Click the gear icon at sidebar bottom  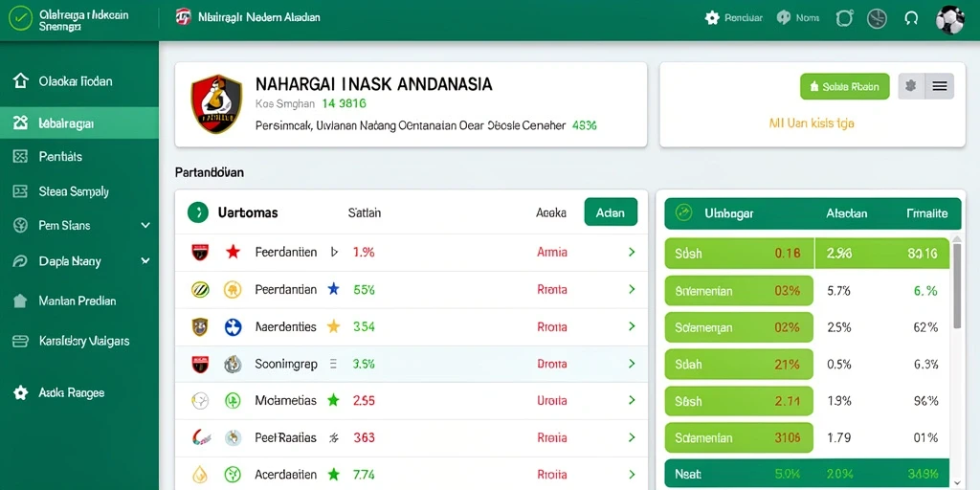click(x=21, y=393)
